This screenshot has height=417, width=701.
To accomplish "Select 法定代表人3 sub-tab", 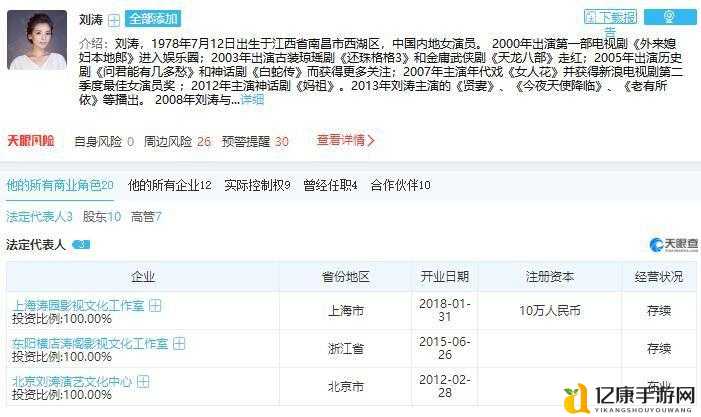I will 39,217.
